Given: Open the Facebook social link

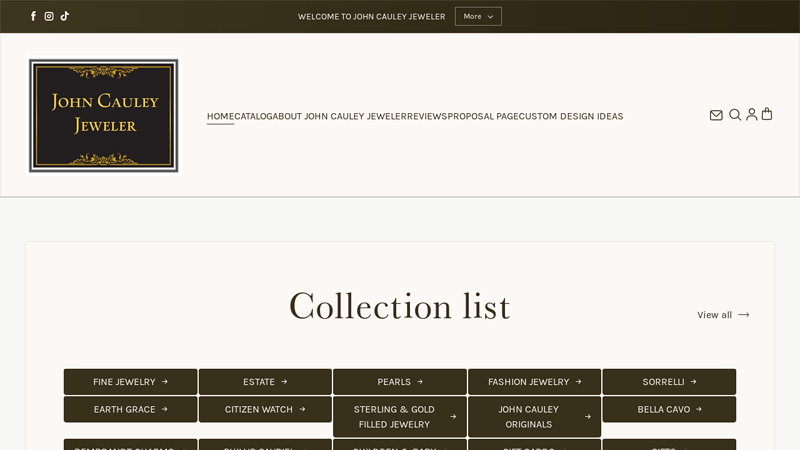Looking at the screenshot, I should click(33, 16).
